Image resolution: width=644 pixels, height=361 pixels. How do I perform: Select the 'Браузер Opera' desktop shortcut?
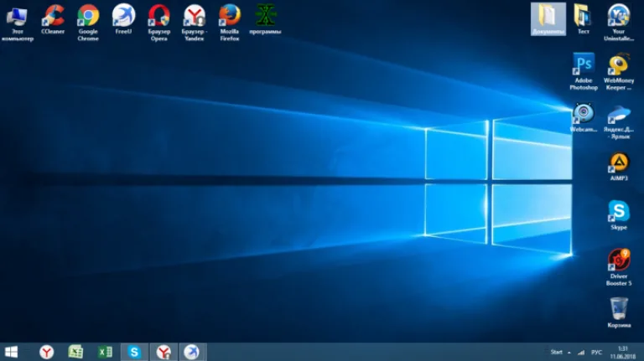(159, 23)
